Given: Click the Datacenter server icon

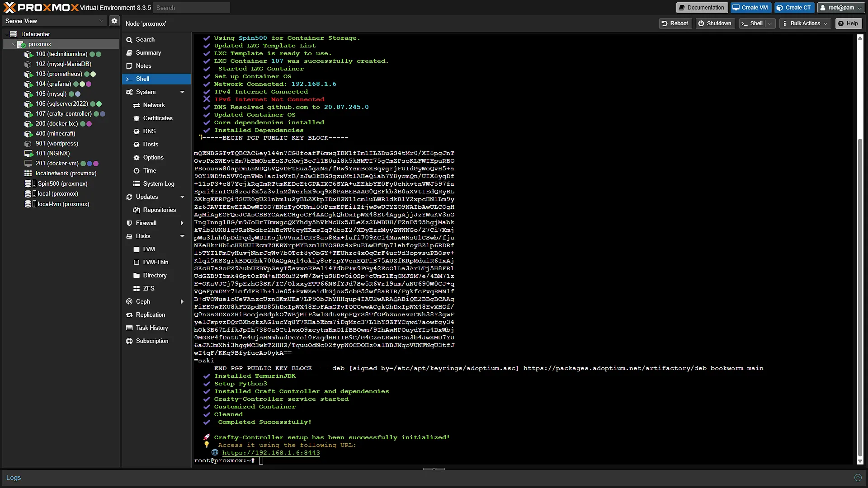Looking at the screenshot, I should pos(14,34).
